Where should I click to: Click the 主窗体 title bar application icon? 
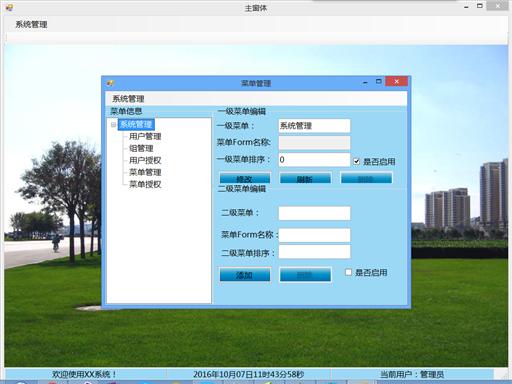coord(9,7)
